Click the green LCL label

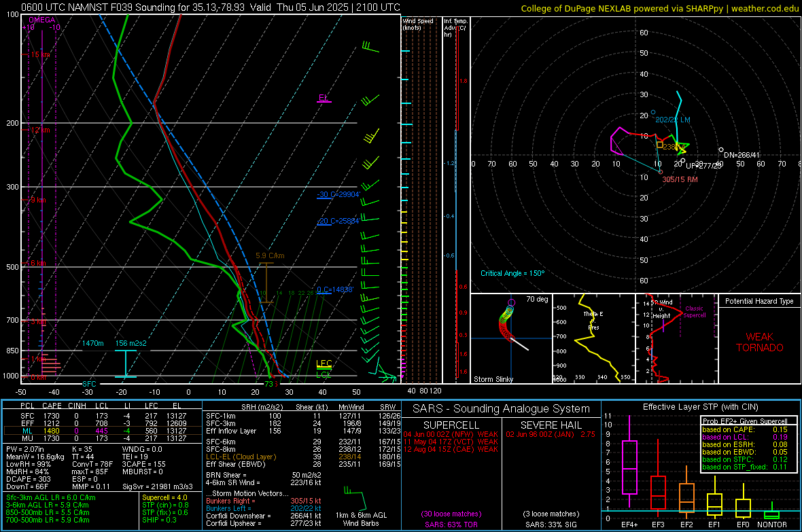[x=324, y=374]
